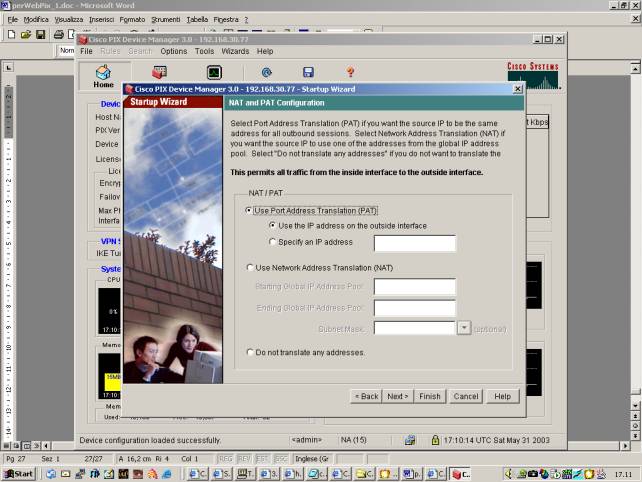Click the <admin> status bar entry
642x482 pixels.
(307, 440)
